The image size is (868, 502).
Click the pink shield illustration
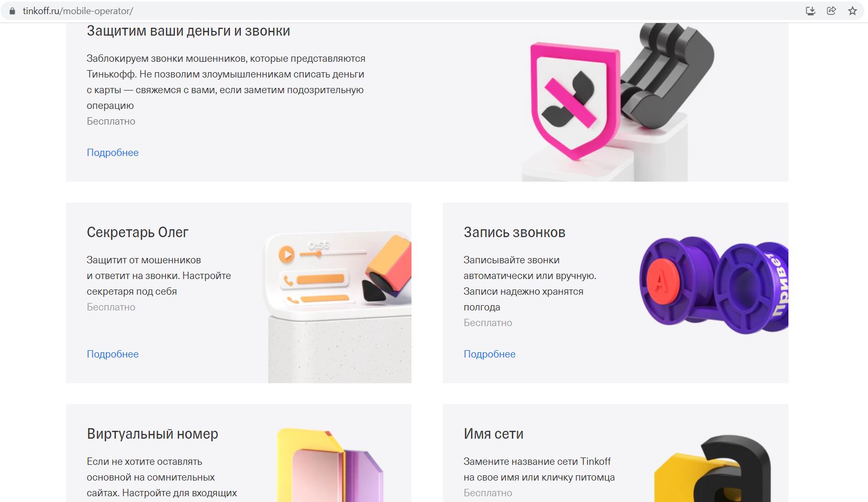[x=576, y=101]
